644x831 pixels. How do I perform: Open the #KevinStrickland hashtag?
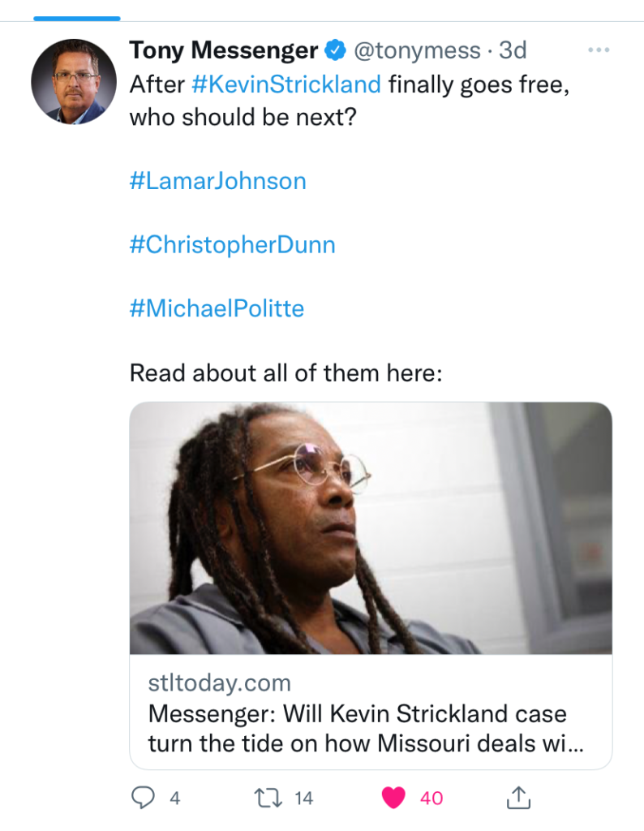pos(287,84)
